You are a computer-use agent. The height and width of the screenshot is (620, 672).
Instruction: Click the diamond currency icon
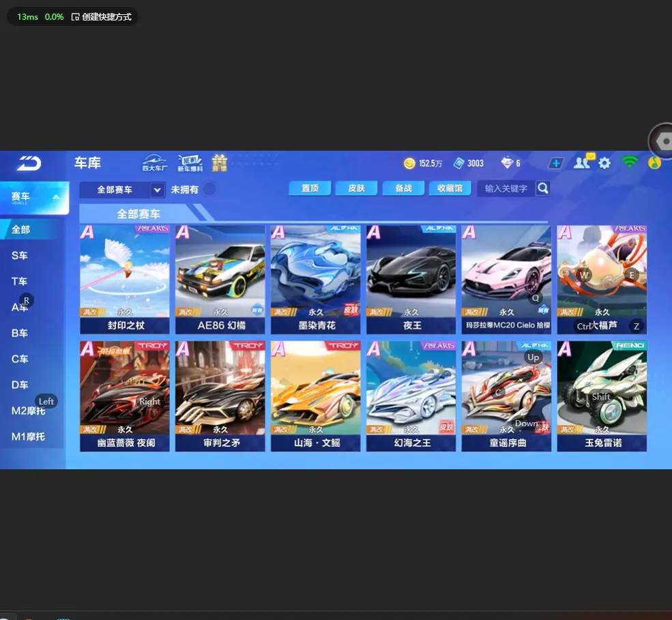(507, 163)
